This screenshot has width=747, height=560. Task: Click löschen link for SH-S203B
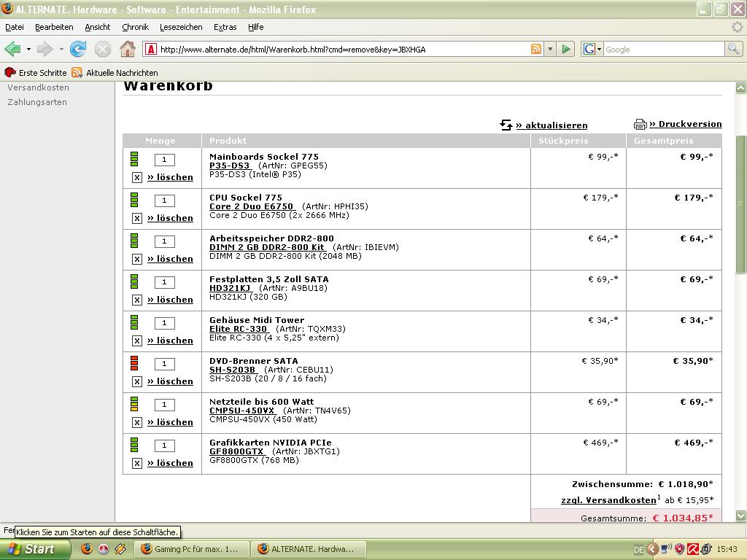[170, 381]
